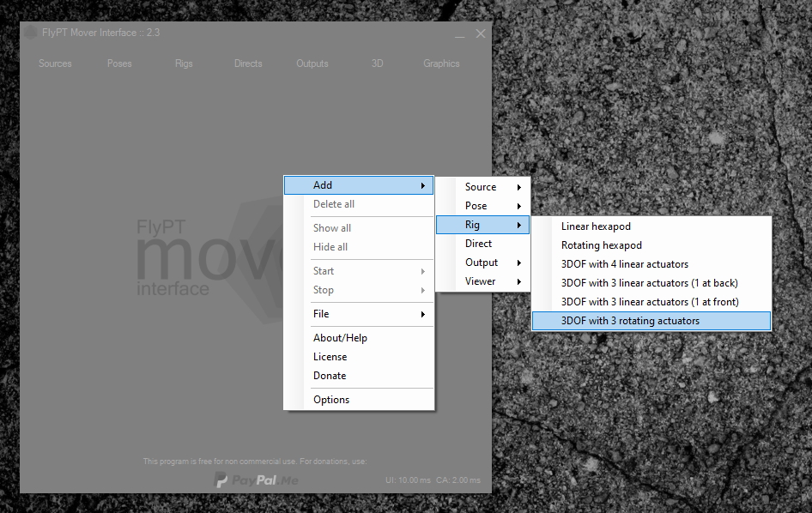This screenshot has width=812, height=513.
Task: Switch to the 3D tab
Action: (x=377, y=63)
